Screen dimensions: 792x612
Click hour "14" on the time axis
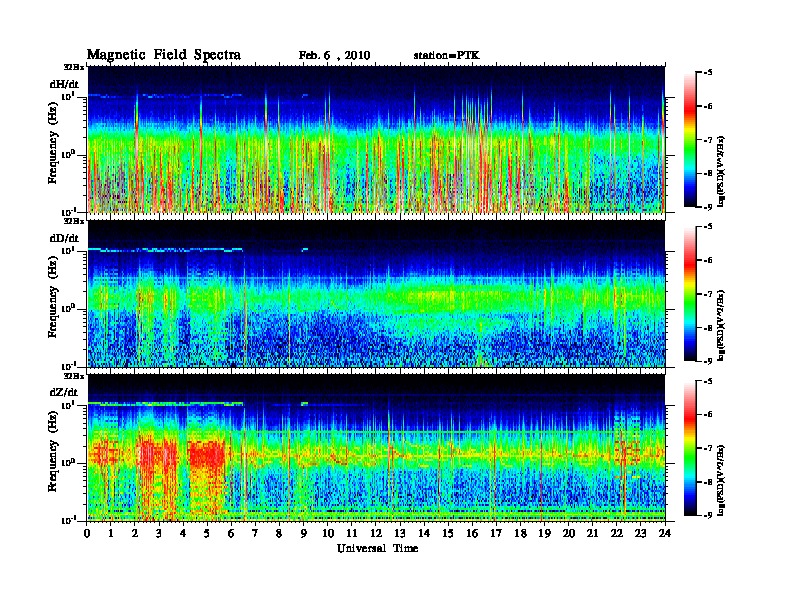[424, 534]
